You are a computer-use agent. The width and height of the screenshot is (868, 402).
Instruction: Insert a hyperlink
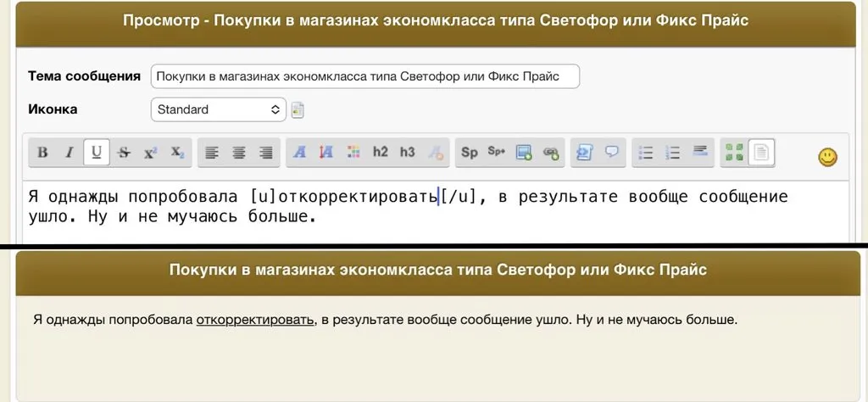[x=551, y=153]
